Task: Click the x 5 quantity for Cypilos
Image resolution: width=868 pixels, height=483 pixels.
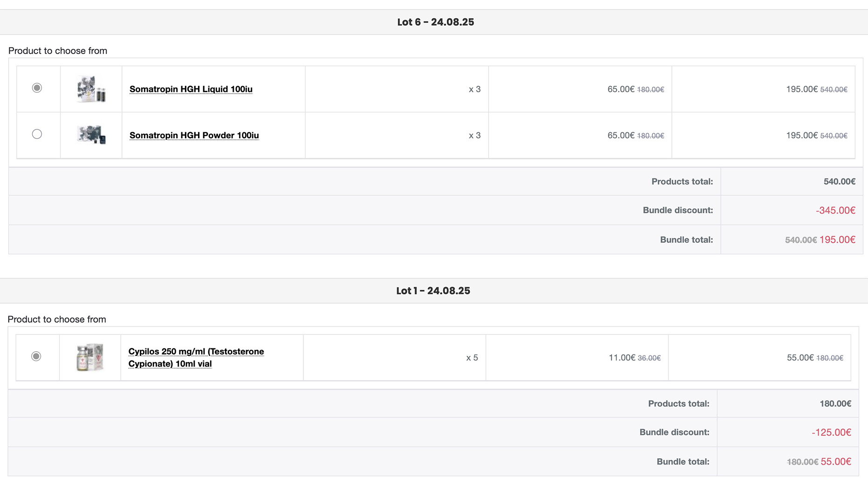Action: point(472,358)
